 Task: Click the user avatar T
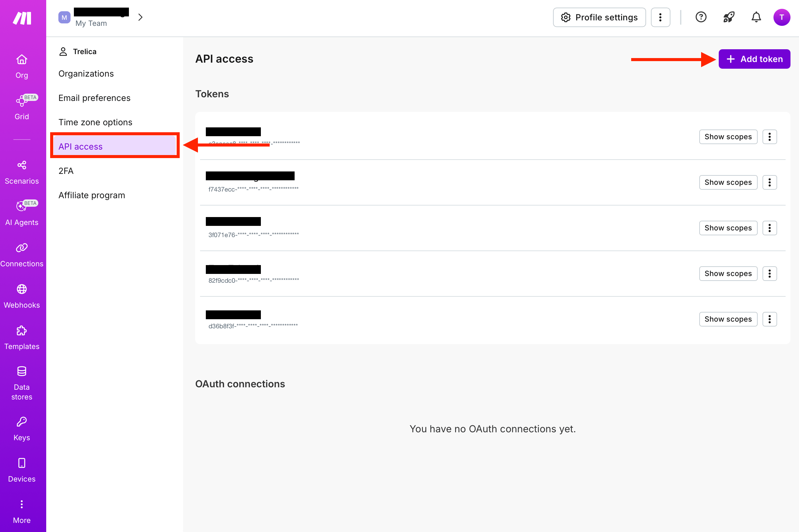[x=782, y=17]
